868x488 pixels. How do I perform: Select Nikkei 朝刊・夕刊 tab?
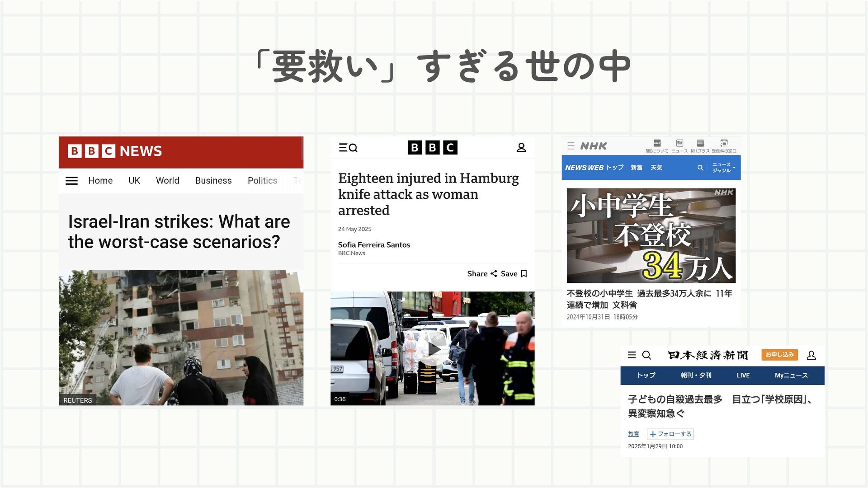pyautogui.click(x=696, y=375)
